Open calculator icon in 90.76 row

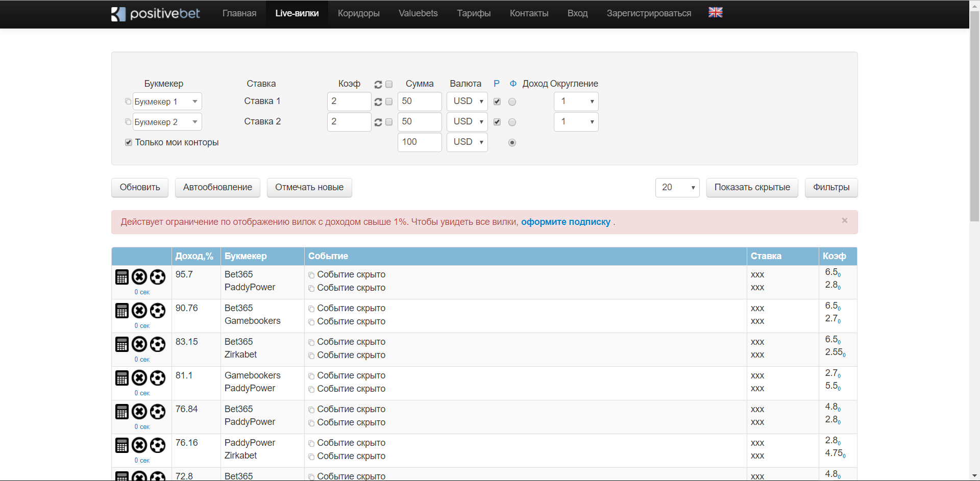pyautogui.click(x=122, y=311)
